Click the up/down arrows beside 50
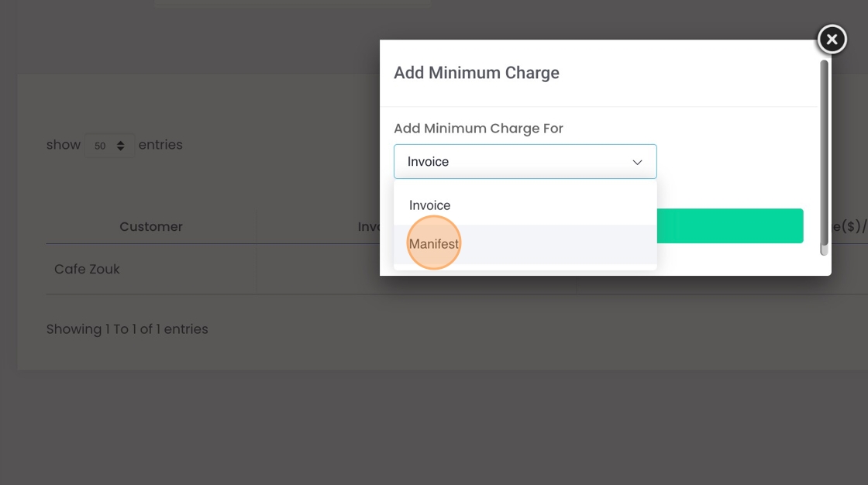The image size is (868, 485). point(121,146)
